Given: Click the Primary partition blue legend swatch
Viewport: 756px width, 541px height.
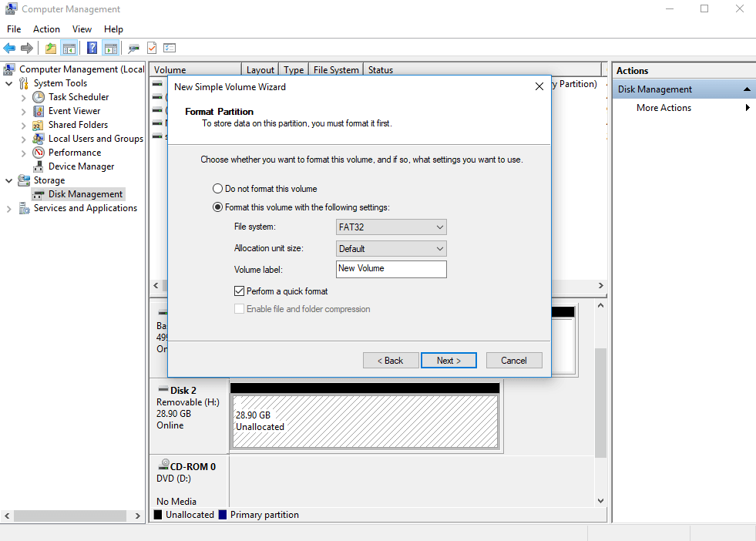Looking at the screenshot, I should tap(222, 515).
